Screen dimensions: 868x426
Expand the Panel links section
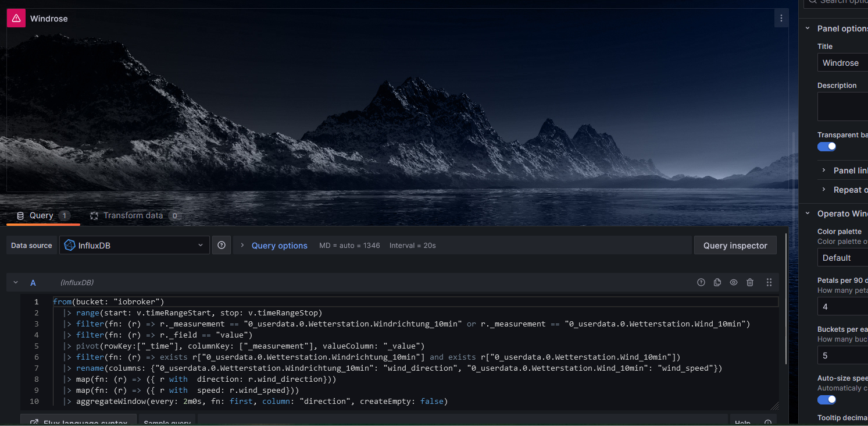click(824, 171)
